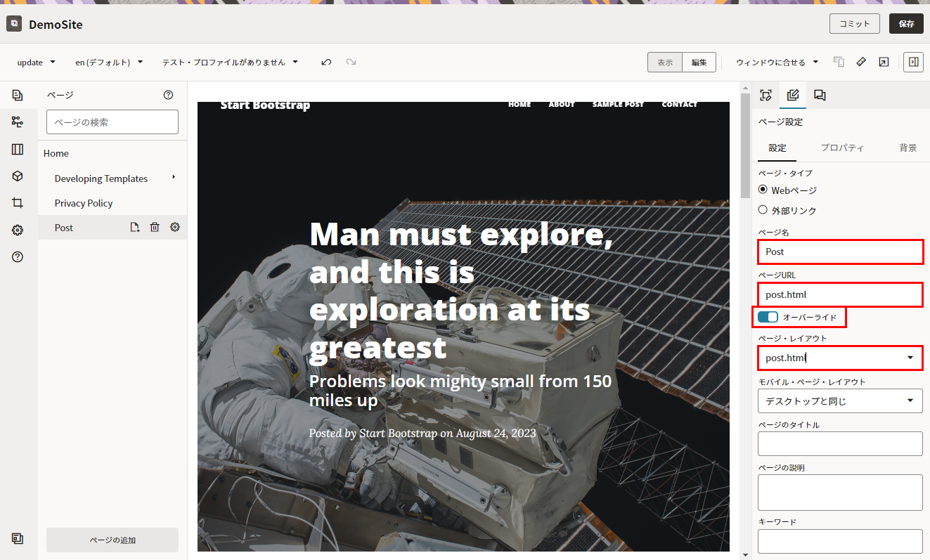Select the Web page radio button

[763, 190]
